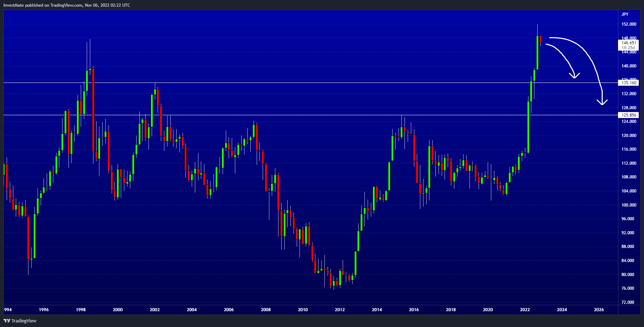The image size is (644, 327).
Task: Click the 80.000 price axis label
Action: coord(627,275)
